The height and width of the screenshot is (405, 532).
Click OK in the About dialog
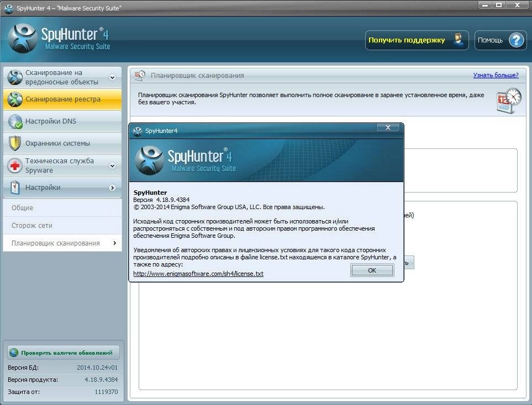(x=372, y=270)
